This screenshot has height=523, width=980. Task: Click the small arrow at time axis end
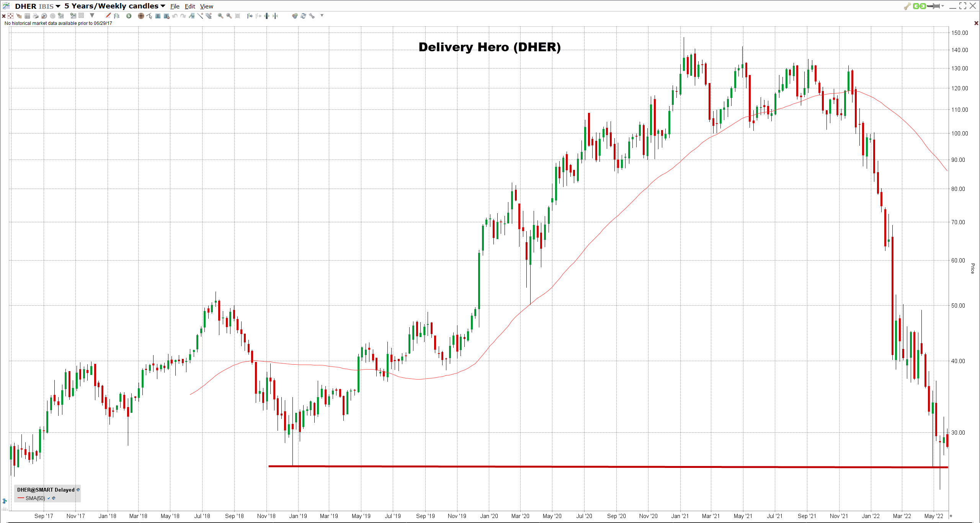tap(951, 516)
